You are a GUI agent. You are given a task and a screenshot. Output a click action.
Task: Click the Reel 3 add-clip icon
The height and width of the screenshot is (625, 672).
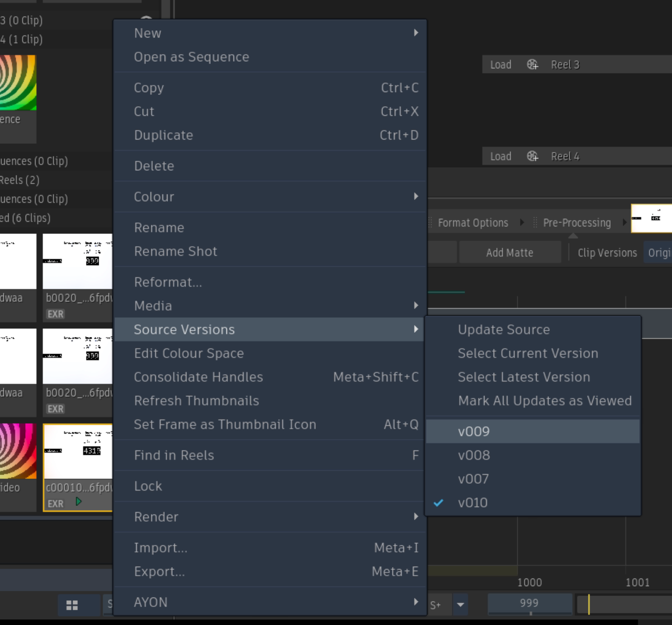pos(532,65)
